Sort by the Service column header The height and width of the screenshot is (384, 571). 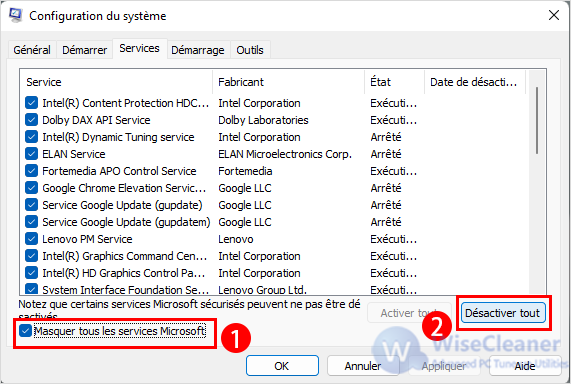coord(116,82)
